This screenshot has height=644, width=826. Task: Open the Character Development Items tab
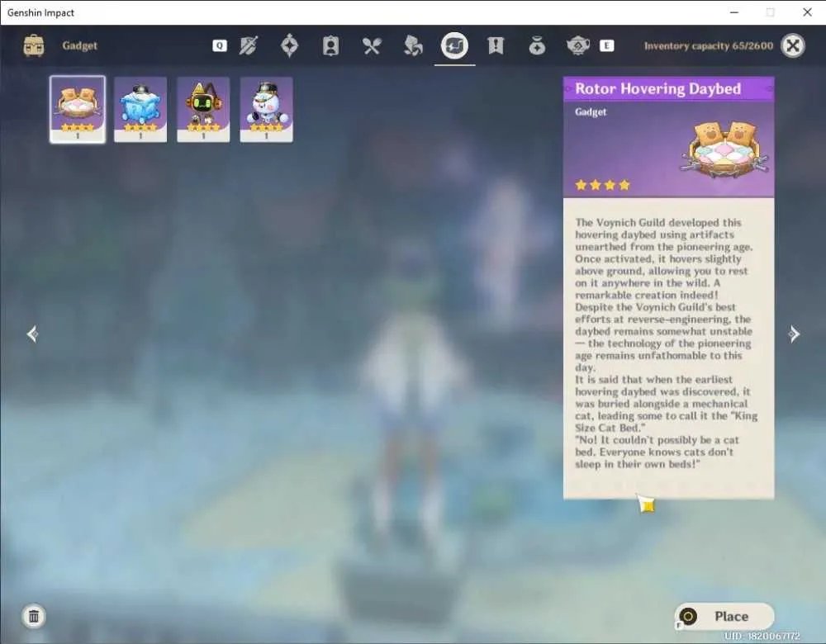[x=330, y=45]
